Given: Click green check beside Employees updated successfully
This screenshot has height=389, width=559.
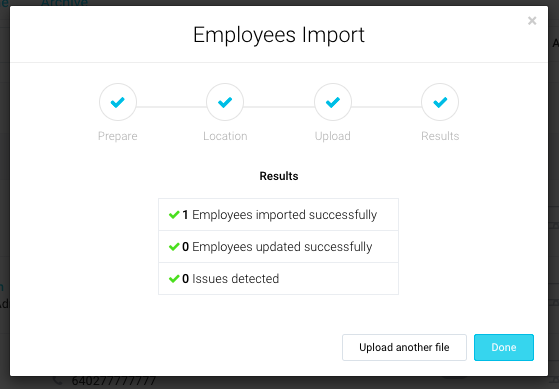Looking at the screenshot, I should tap(174, 247).
